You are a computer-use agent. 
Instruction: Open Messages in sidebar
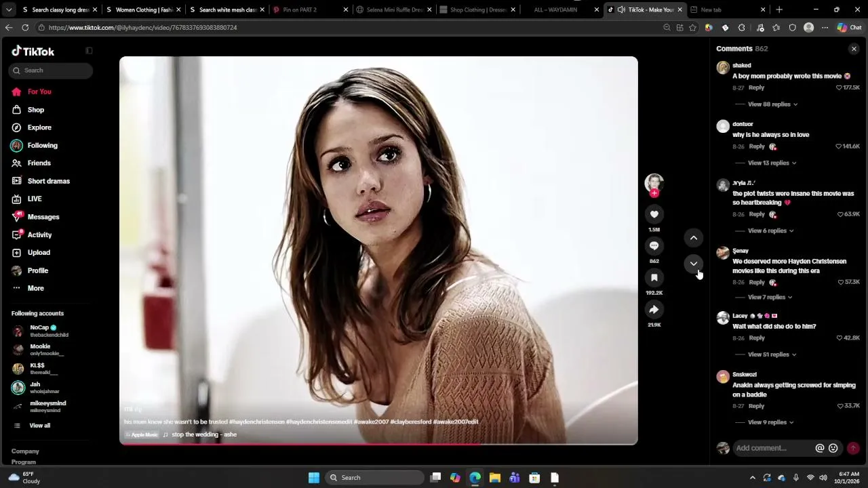pos(43,217)
